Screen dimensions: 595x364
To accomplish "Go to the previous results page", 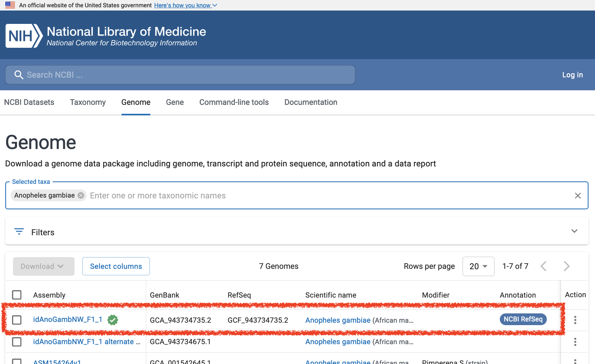I will point(544,266).
